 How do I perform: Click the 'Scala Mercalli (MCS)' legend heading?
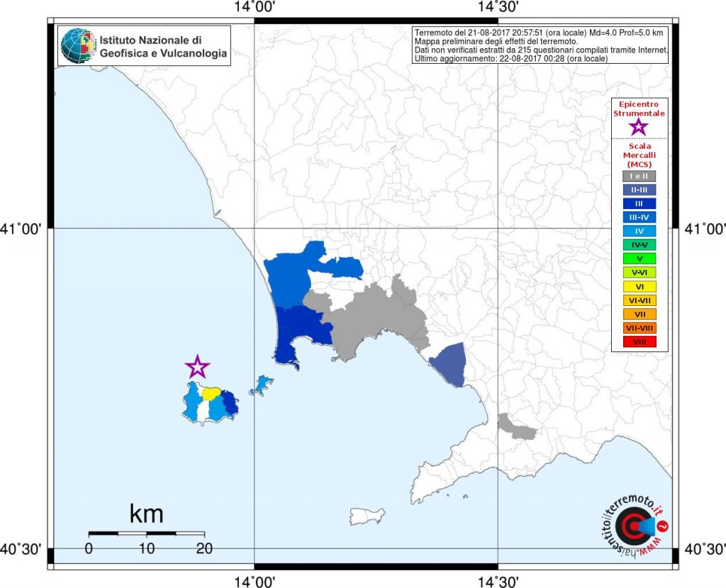click(639, 155)
